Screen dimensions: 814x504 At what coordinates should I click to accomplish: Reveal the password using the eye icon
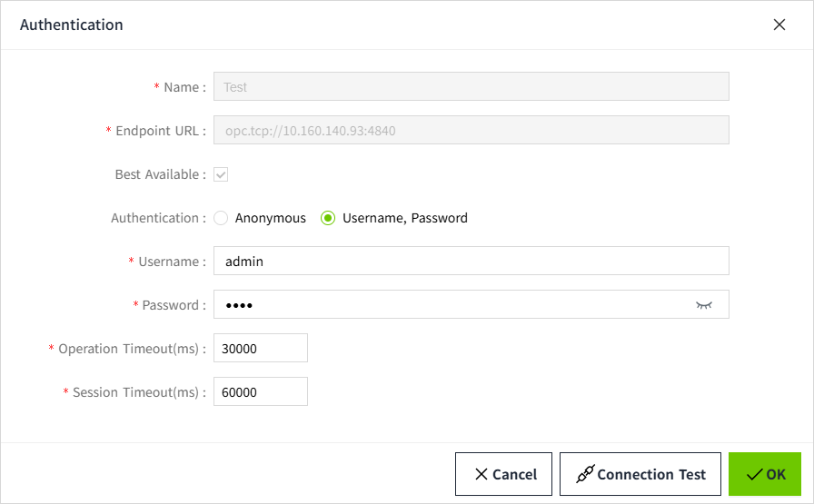pos(703,305)
